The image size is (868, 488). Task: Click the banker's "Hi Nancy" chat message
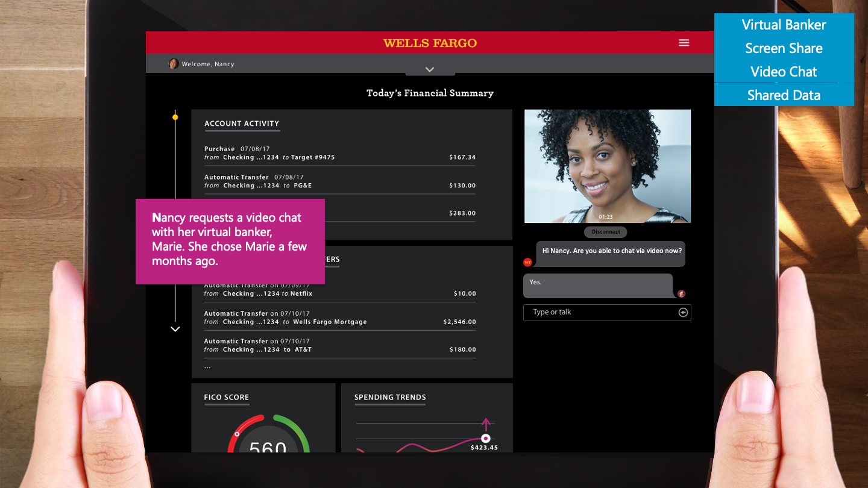tap(610, 254)
